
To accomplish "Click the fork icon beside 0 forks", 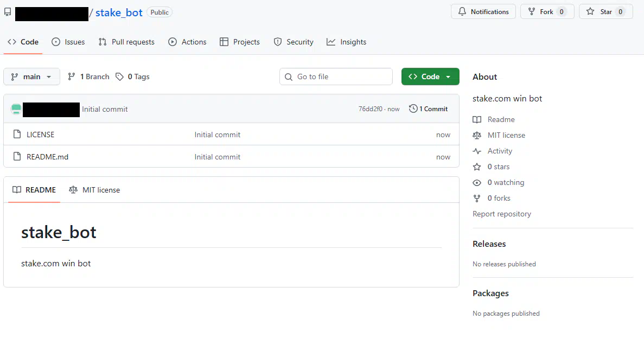I will 477,198.
